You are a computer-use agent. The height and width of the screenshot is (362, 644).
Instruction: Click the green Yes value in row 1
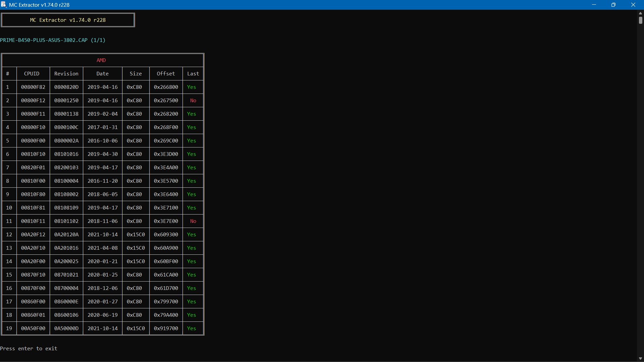[x=192, y=87]
